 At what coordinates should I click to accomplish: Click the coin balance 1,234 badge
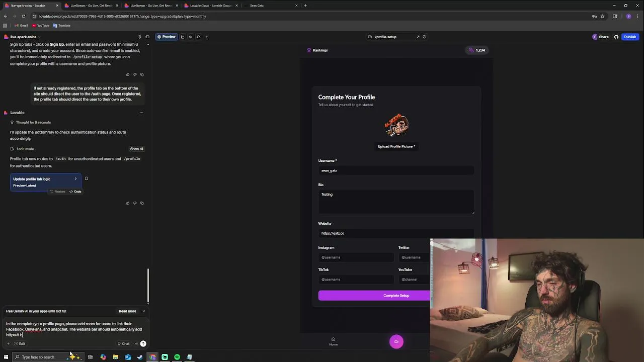click(476, 50)
